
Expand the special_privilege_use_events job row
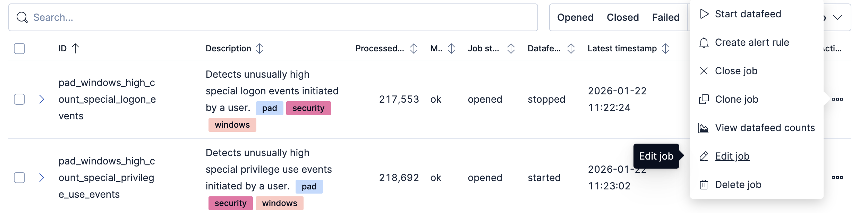point(42,178)
